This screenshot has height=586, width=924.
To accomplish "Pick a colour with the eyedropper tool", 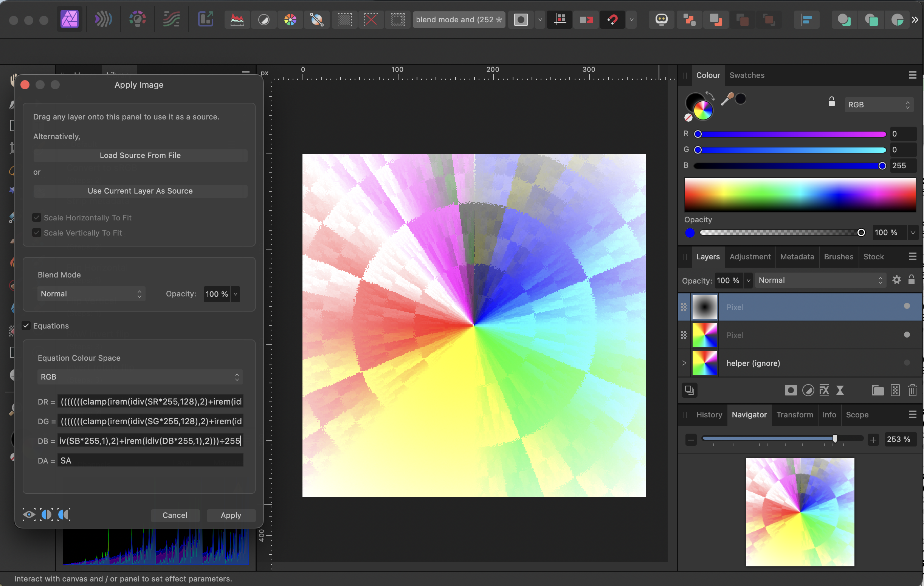I will (x=726, y=99).
